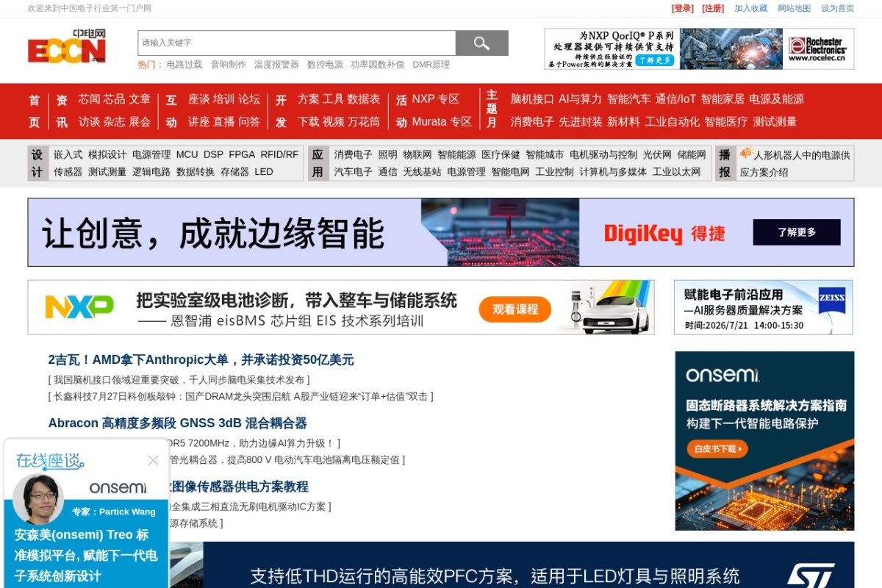Open 直播 in the navigation bar

click(224, 122)
